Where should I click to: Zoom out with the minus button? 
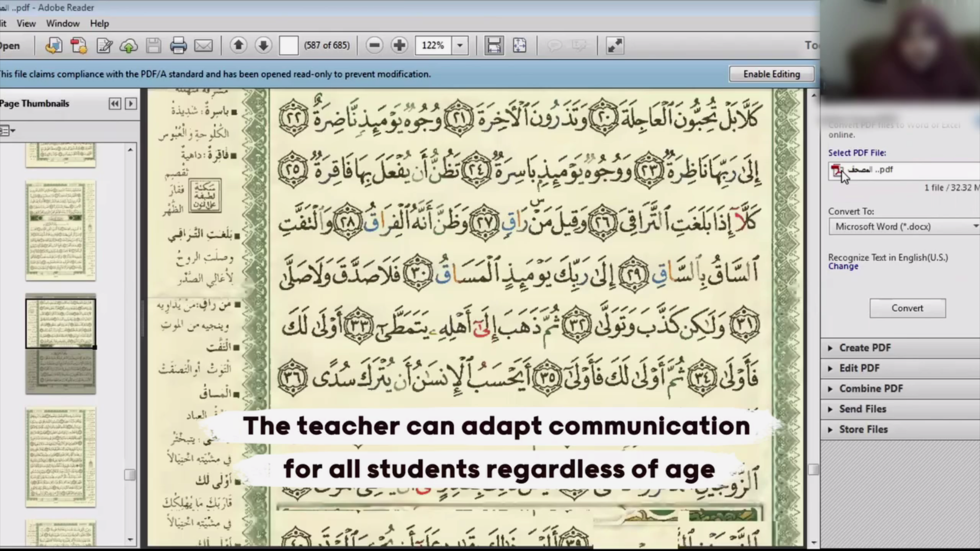click(374, 45)
